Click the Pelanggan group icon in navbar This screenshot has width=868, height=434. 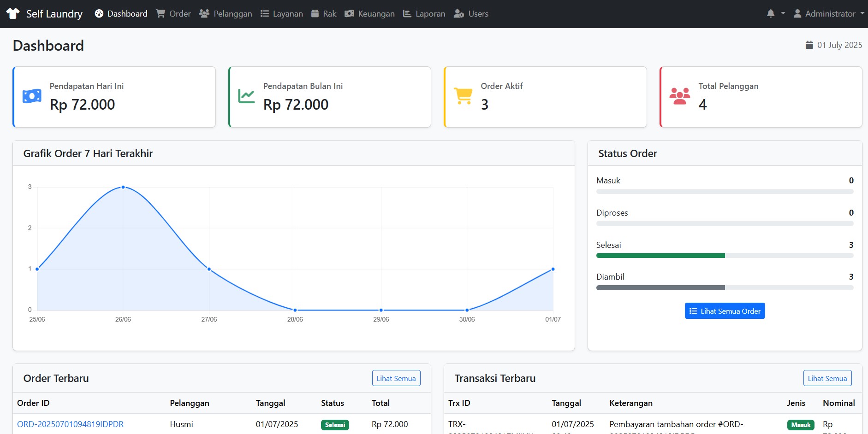click(204, 14)
